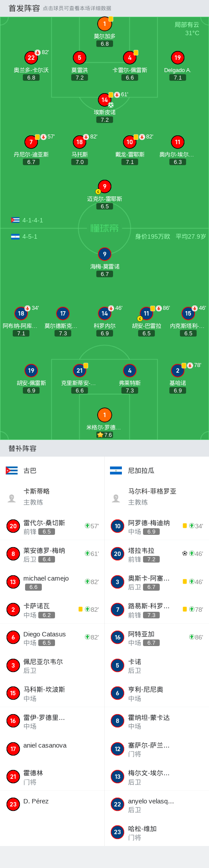This screenshot has width=209, height=868.
Task: Tap substitute michael camejo entry
Action: tap(52, 582)
